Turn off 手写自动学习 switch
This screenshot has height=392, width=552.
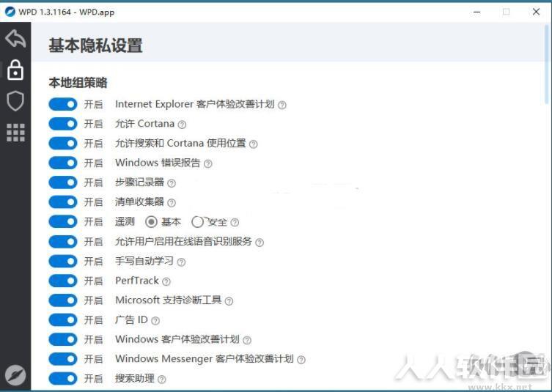62,261
